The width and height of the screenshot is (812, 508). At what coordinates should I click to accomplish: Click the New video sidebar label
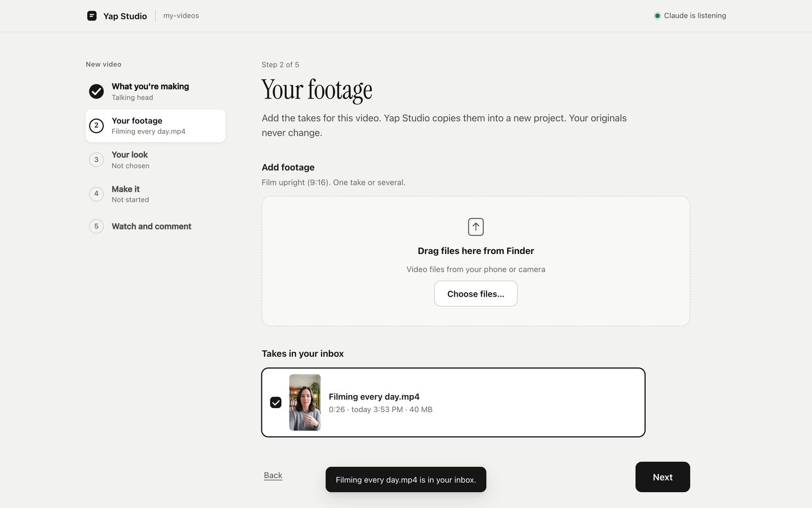point(104,64)
